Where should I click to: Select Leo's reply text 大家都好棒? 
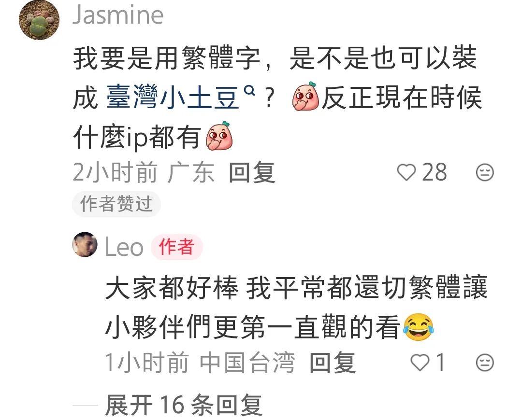click(172, 288)
